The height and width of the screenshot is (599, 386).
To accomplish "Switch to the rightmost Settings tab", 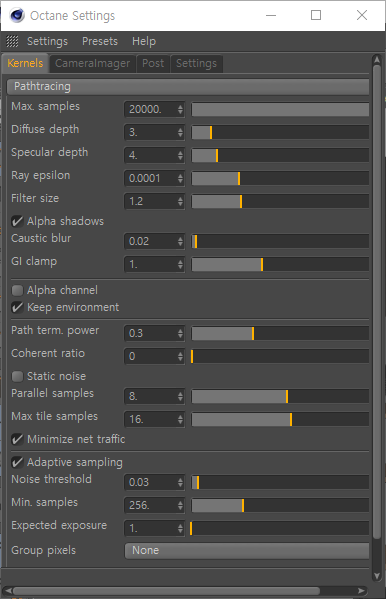I will 196,63.
